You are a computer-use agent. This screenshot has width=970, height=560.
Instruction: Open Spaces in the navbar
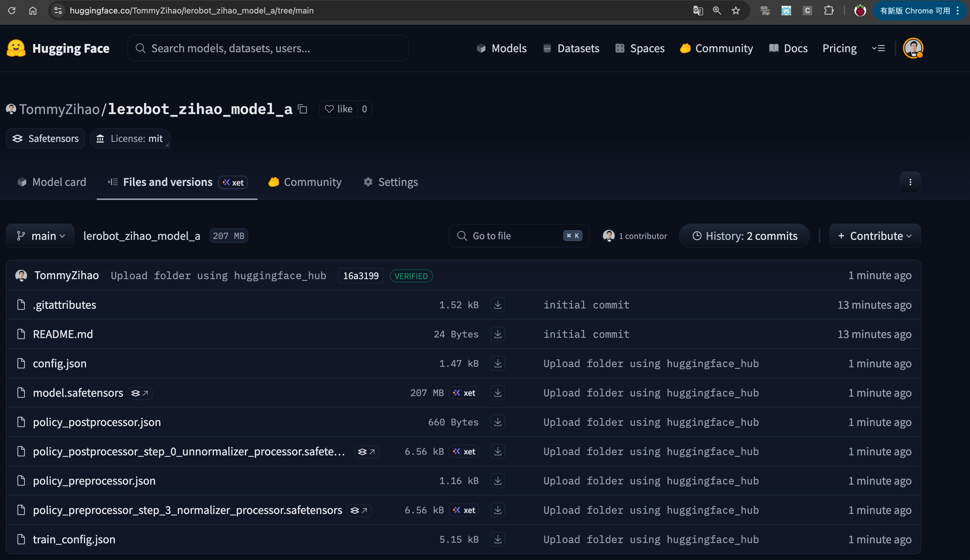[640, 48]
